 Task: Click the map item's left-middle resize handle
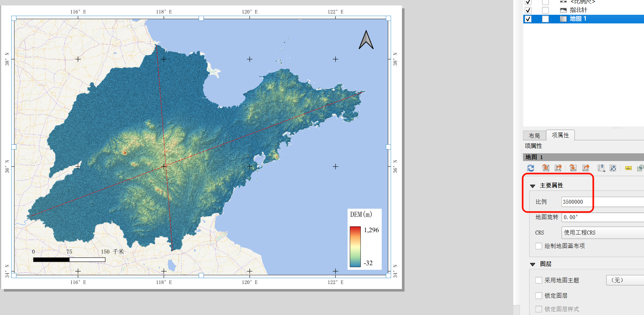(x=14, y=147)
